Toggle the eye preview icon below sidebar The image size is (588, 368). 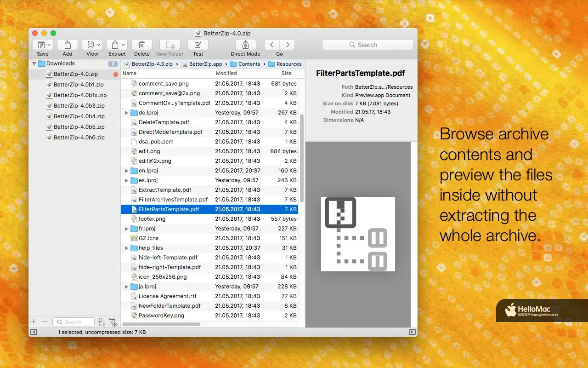tap(113, 322)
